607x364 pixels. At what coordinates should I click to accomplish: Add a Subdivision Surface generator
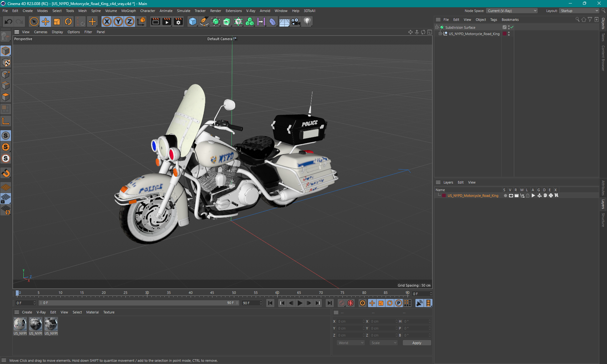coord(216,21)
